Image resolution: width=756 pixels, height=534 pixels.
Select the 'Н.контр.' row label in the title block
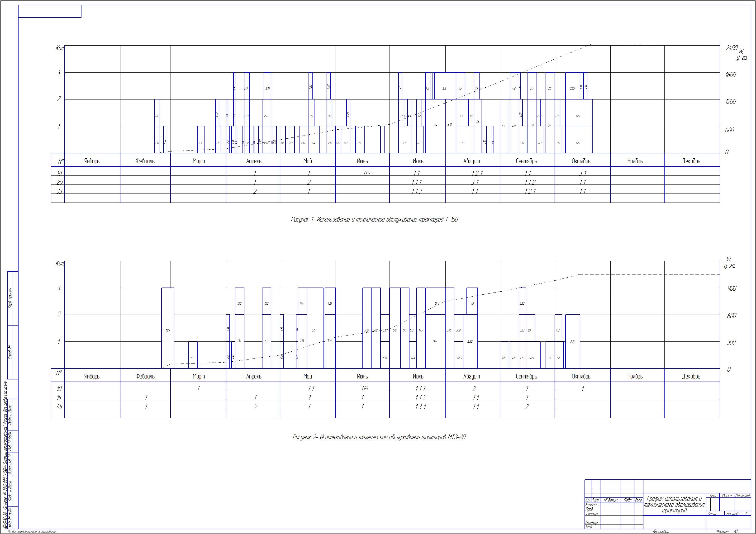pos(592,522)
